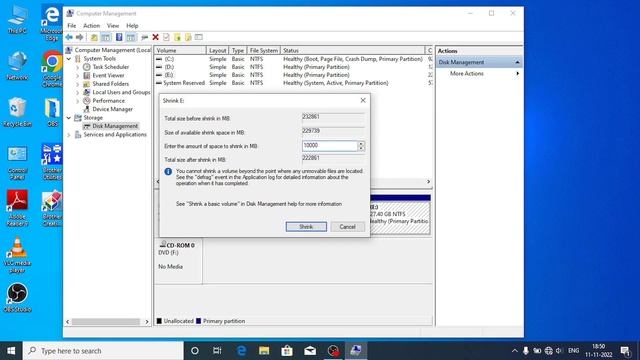Screen dimensions: 640x360
Task: Select Services and Applications node
Action: [x=115, y=135]
